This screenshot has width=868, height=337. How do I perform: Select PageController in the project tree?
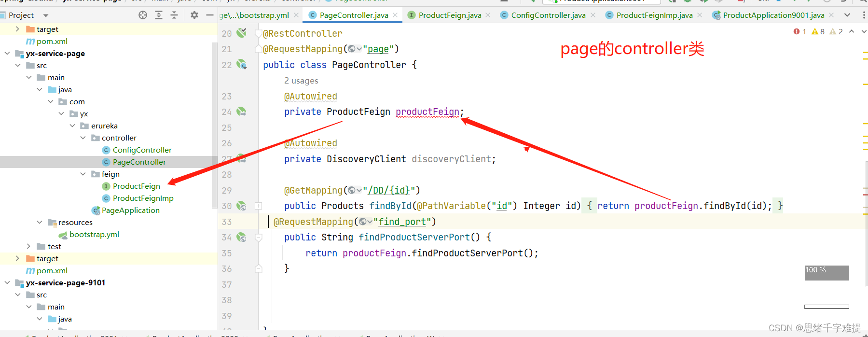click(139, 162)
